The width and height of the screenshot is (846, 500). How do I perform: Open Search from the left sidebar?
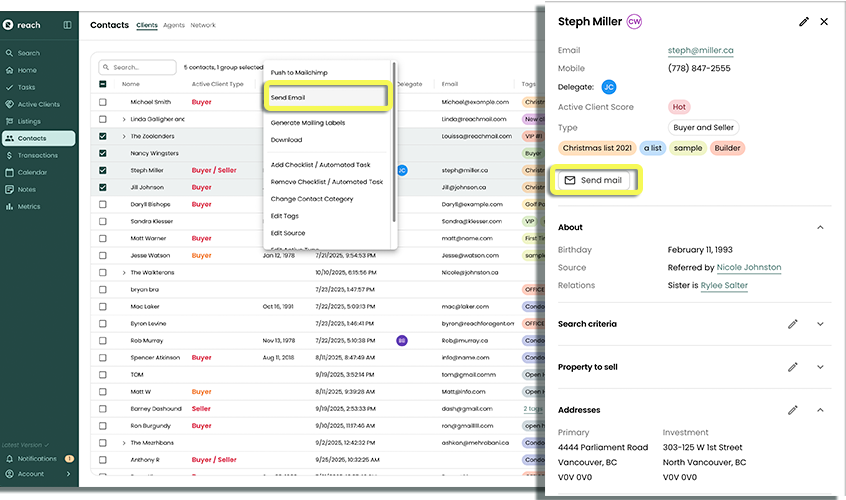coord(28,53)
